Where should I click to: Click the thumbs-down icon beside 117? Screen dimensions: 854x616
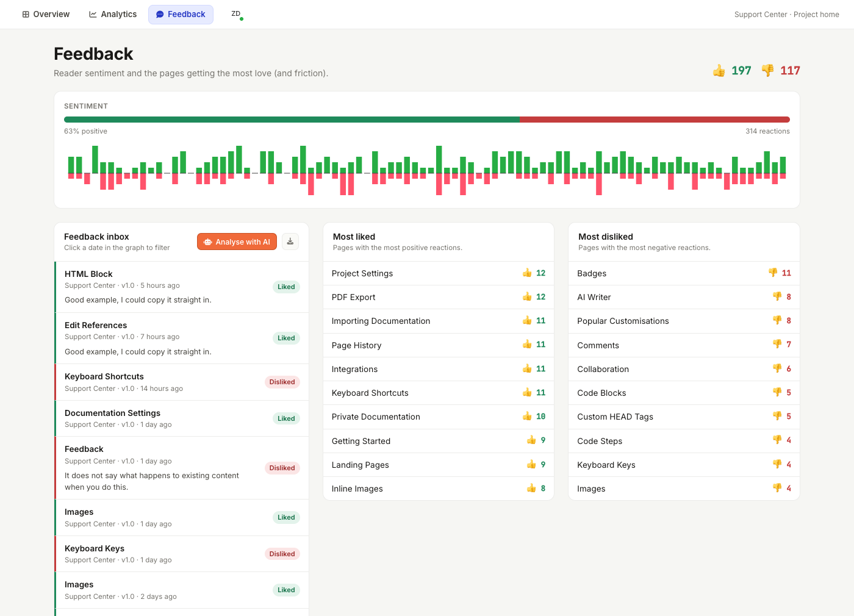(767, 71)
